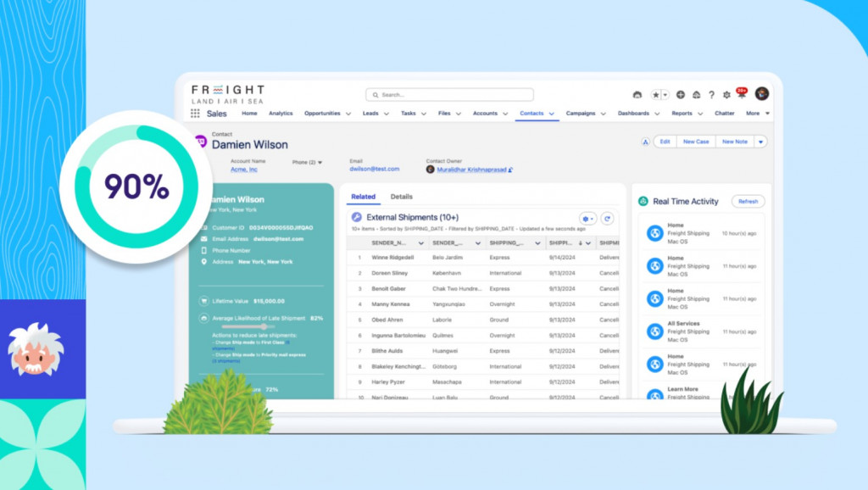868x490 pixels.
Task: Expand the Opportunities tab chevron
Action: pos(348,114)
